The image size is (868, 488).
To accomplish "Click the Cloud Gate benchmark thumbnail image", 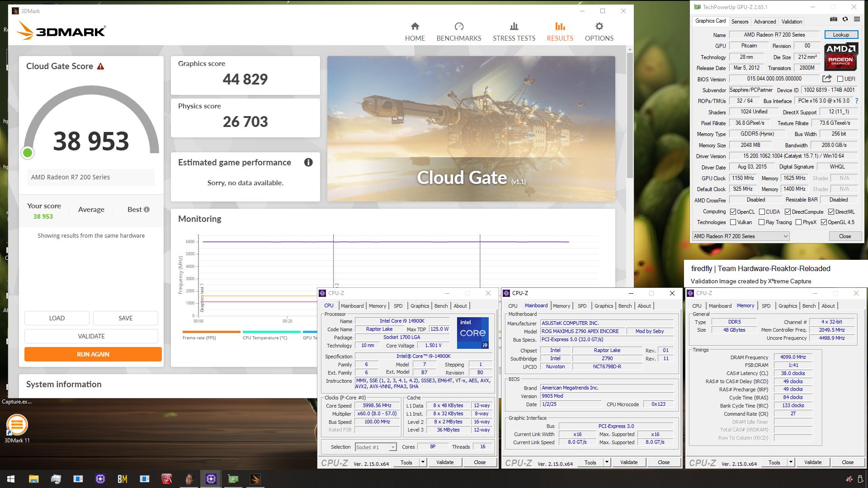I will [x=471, y=129].
